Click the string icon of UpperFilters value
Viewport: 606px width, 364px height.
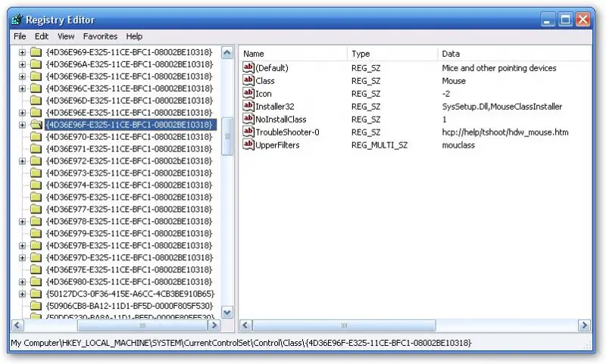tap(248, 145)
